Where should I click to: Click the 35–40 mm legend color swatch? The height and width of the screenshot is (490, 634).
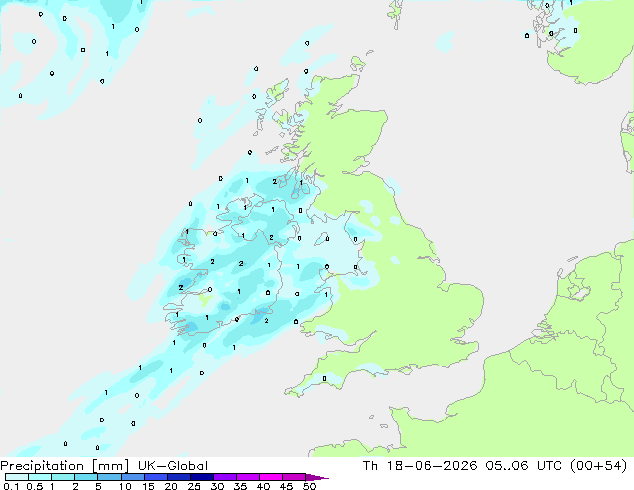pos(248,477)
